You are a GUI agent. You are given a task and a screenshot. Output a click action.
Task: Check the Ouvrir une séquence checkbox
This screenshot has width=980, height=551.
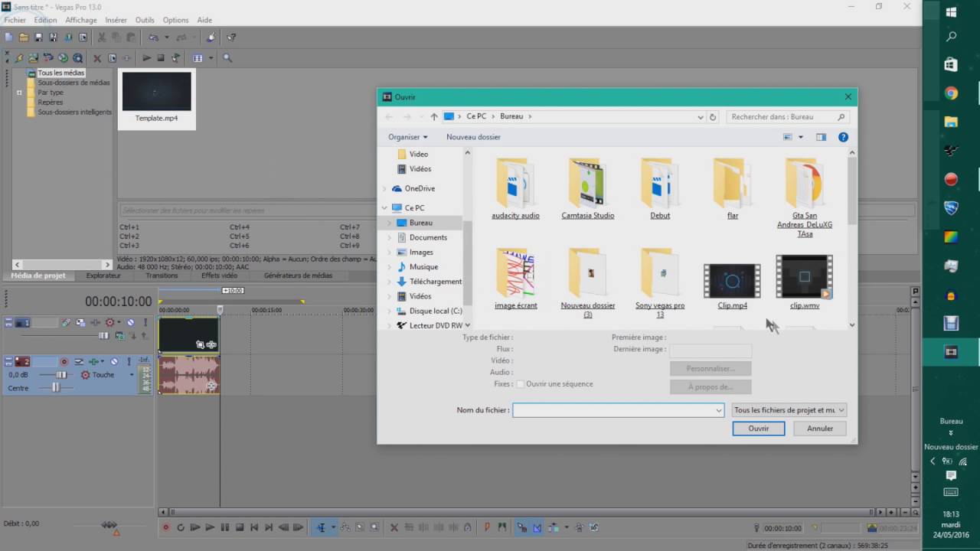click(521, 384)
